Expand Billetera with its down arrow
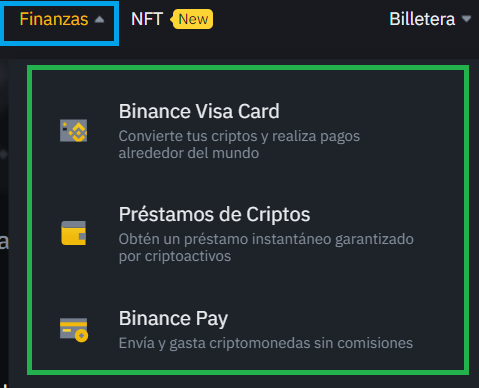 point(466,19)
